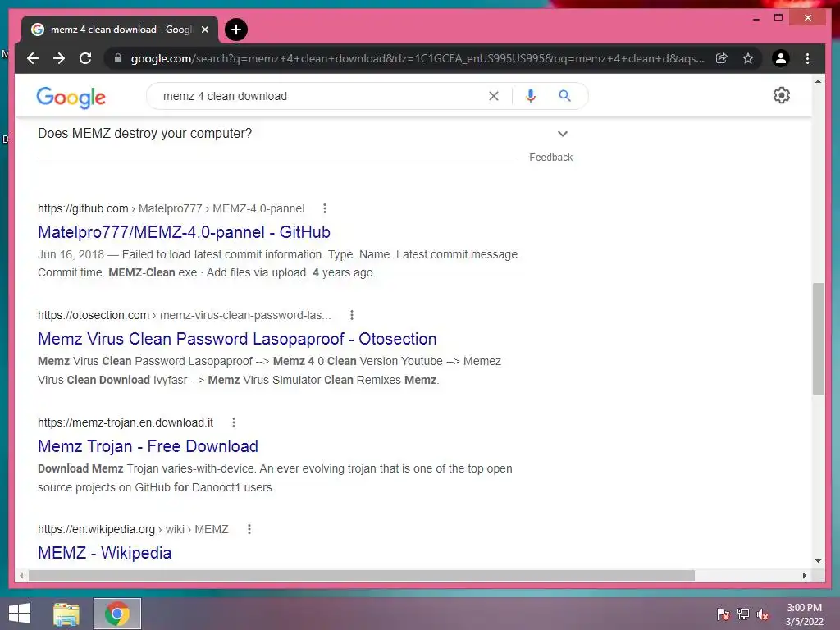The height and width of the screenshot is (630, 840).
Task: Reload the page with the refresh icon
Action: pyautogui.click(x=85, y=58)
